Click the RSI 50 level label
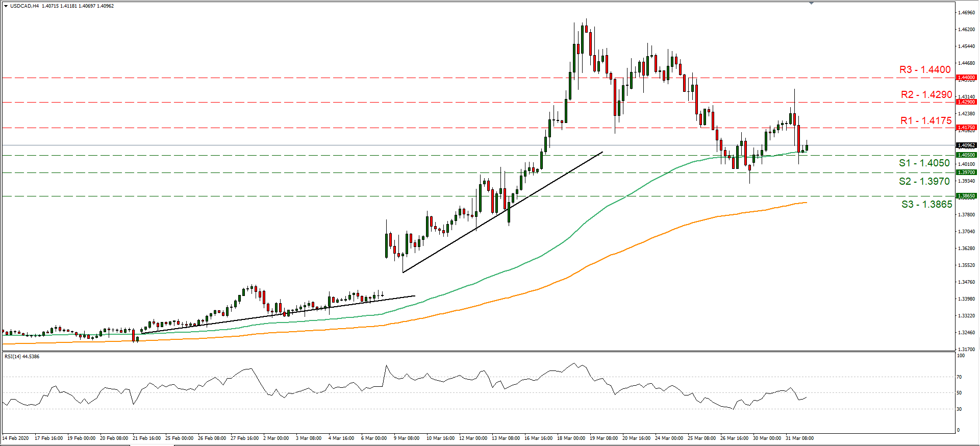 point(960,393)
